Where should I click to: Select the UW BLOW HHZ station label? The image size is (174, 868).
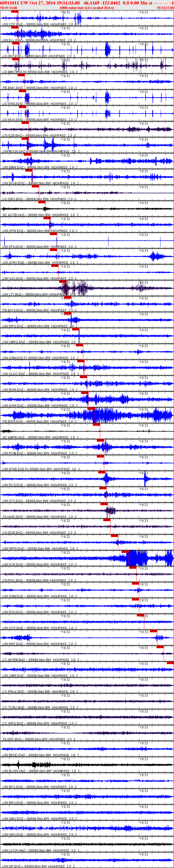41,771
